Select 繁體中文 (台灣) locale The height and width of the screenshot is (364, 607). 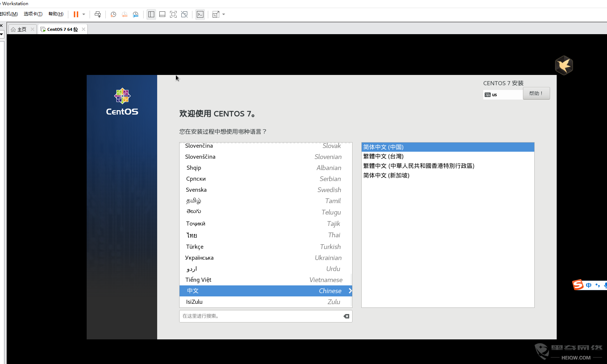click(x=383, y=156)
